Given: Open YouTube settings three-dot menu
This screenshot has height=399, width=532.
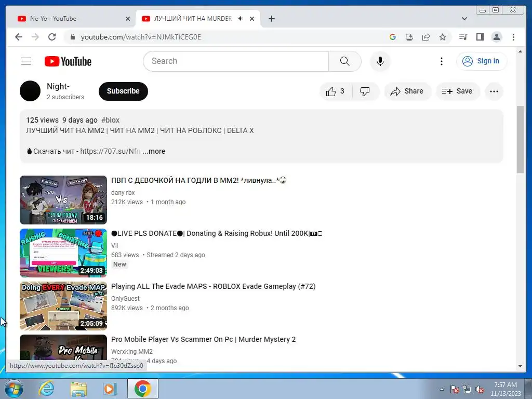Looking at the screenshot, I should click(441, 61).
